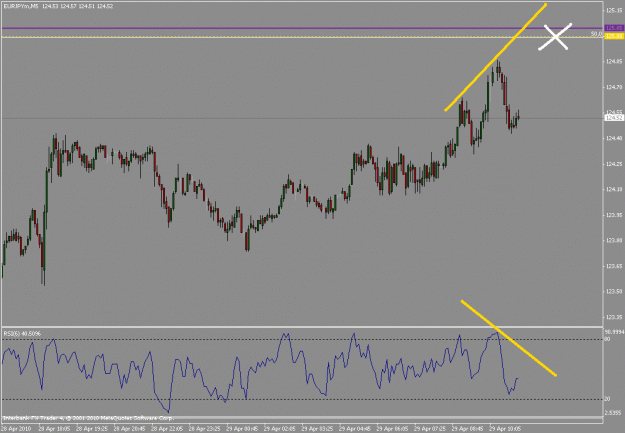Image resolution: width=625 pixels, height=433 pixels.
Task: Click the 29 Apr 03:25 time axis label
Action: click(318, 429)
